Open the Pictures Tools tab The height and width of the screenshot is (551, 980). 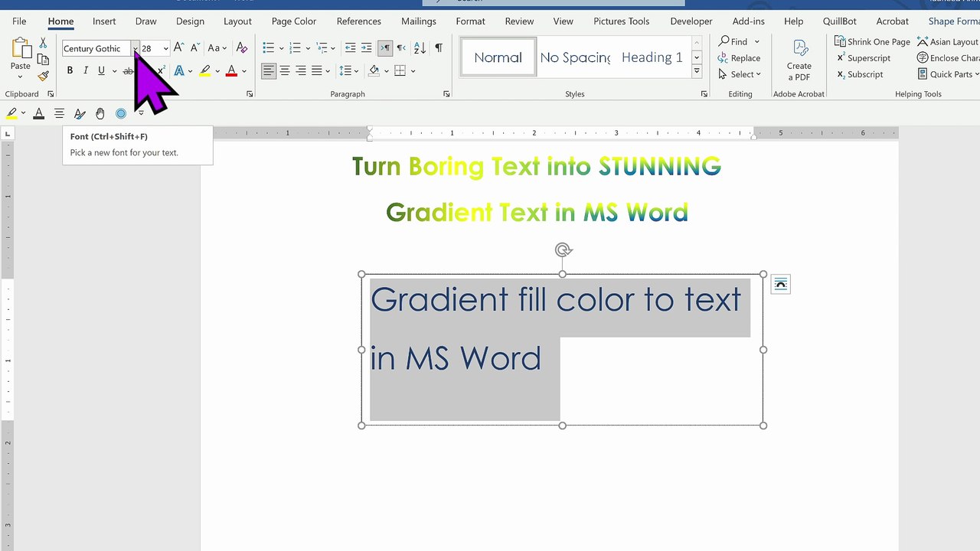622,21
